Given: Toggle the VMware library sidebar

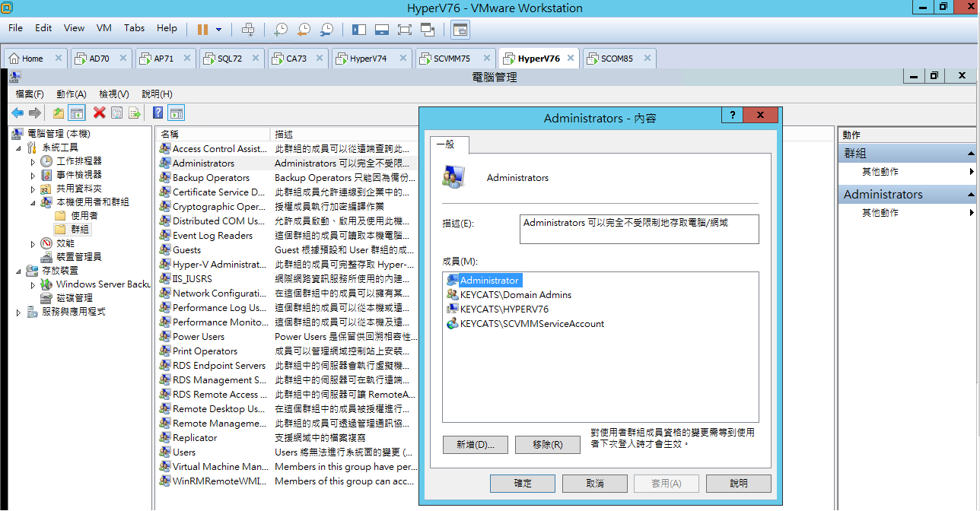Looking at the screenshot, I should 359,29.
